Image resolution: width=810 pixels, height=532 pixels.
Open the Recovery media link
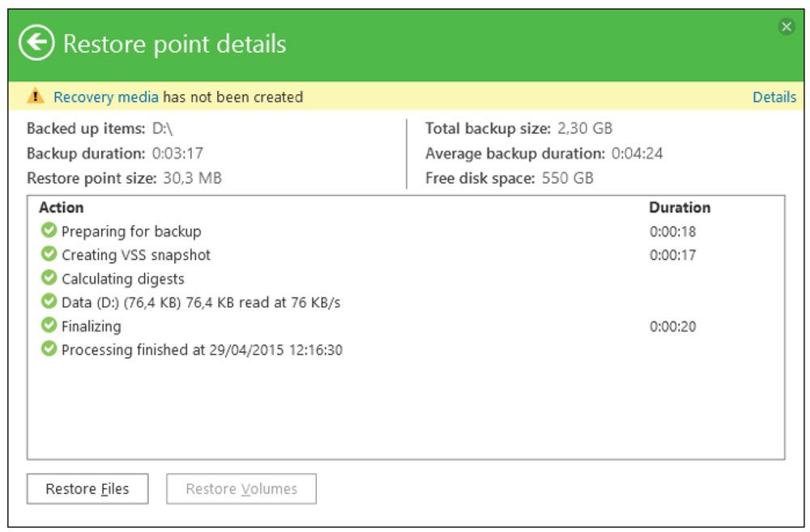pos(106,97)
